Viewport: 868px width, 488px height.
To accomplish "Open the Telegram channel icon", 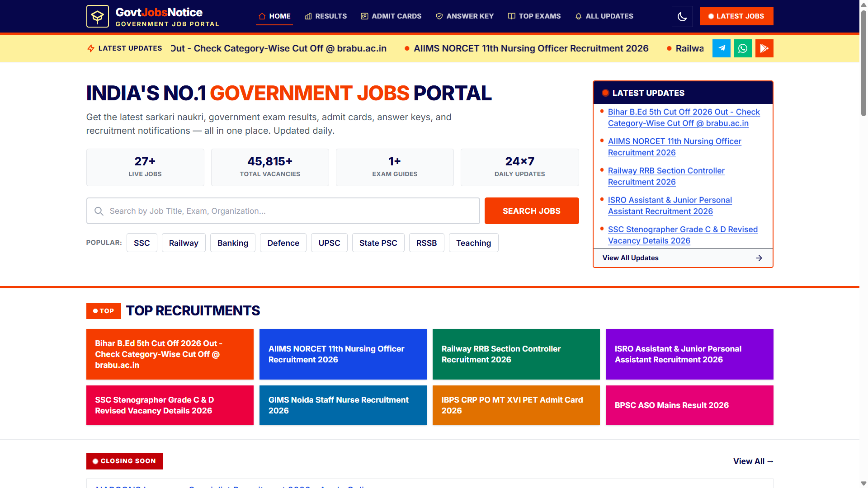I will [721, 48].
